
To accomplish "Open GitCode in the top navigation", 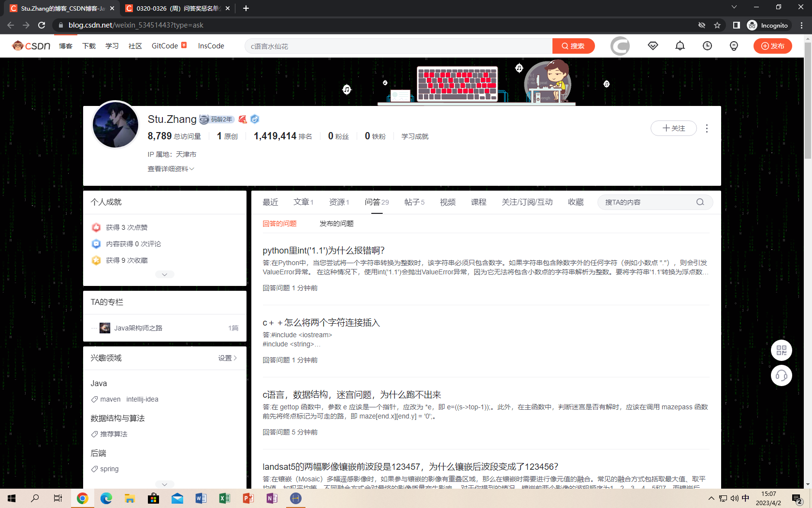I will [x=165, y=46].
